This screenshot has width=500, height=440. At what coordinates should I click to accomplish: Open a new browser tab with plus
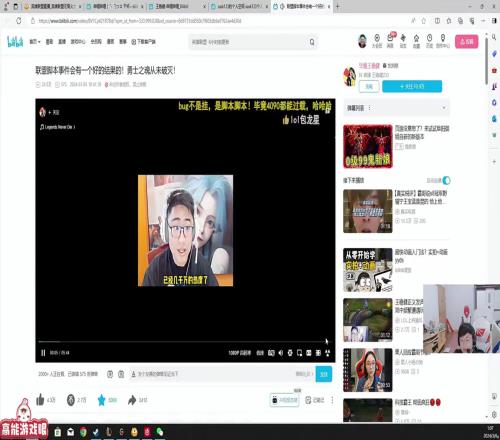pos(338,6)
